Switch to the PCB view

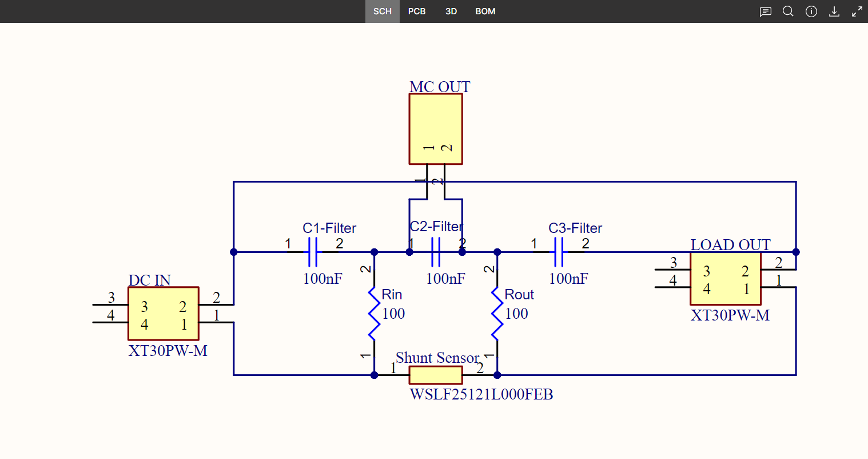tap(417, 11)
